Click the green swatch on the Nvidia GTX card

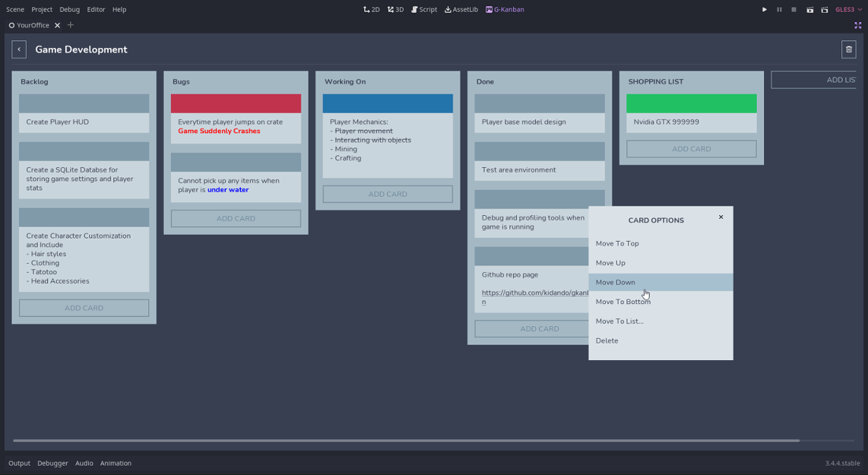pos(691,103)
